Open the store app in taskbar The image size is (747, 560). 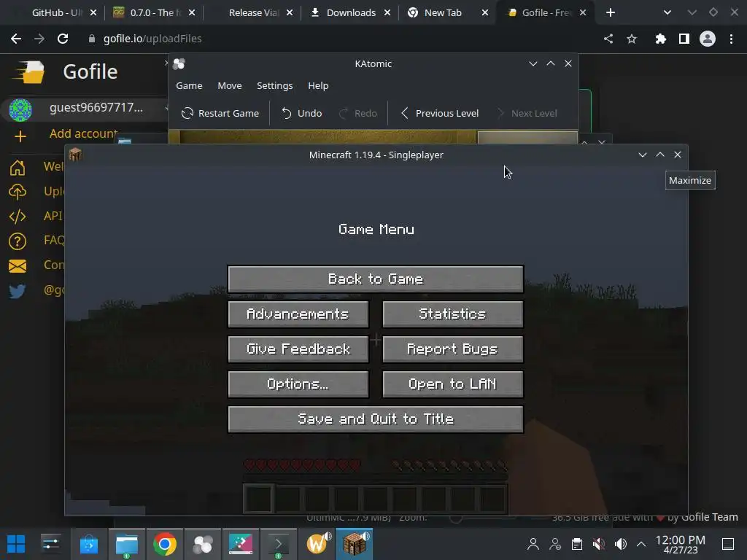click(88, 544)
